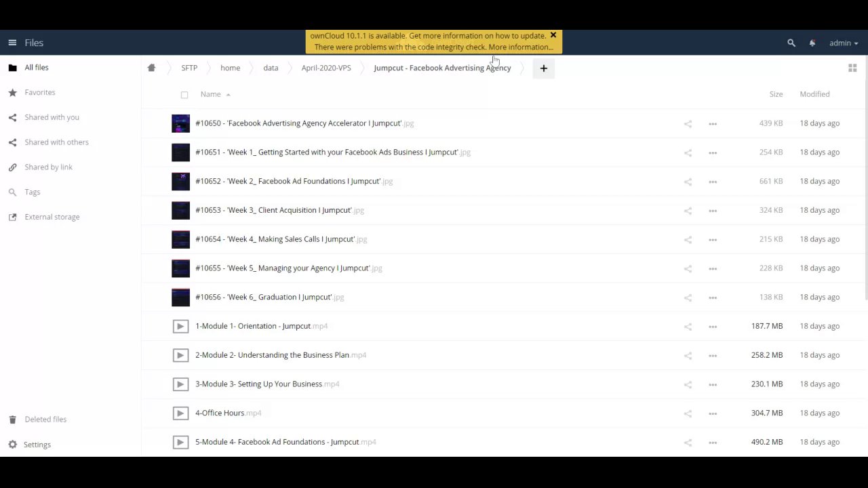This screenshot has width=868, height=488.
Task: Open more actions for #10651 file
Action: [x=713, y=152]
